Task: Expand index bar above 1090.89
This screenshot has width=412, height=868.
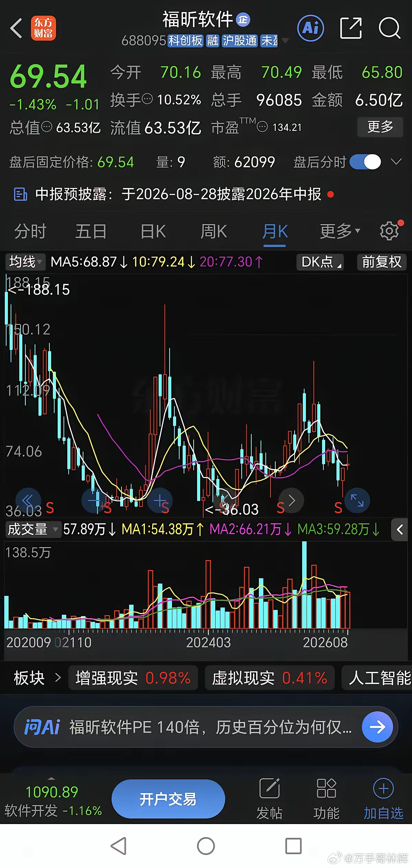Action: pyautogui.click(x=51, y=778)
